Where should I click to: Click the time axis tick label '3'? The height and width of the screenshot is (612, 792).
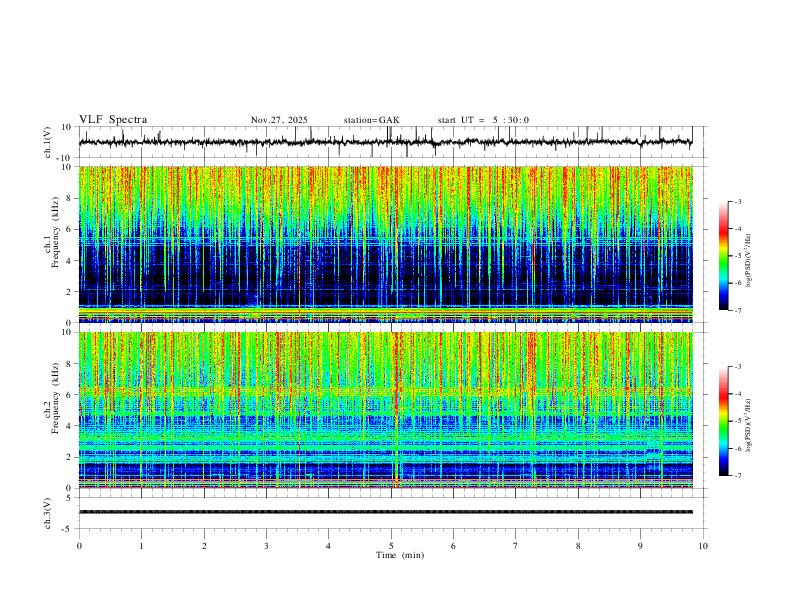pyautogui.click(x=266, y=546)
